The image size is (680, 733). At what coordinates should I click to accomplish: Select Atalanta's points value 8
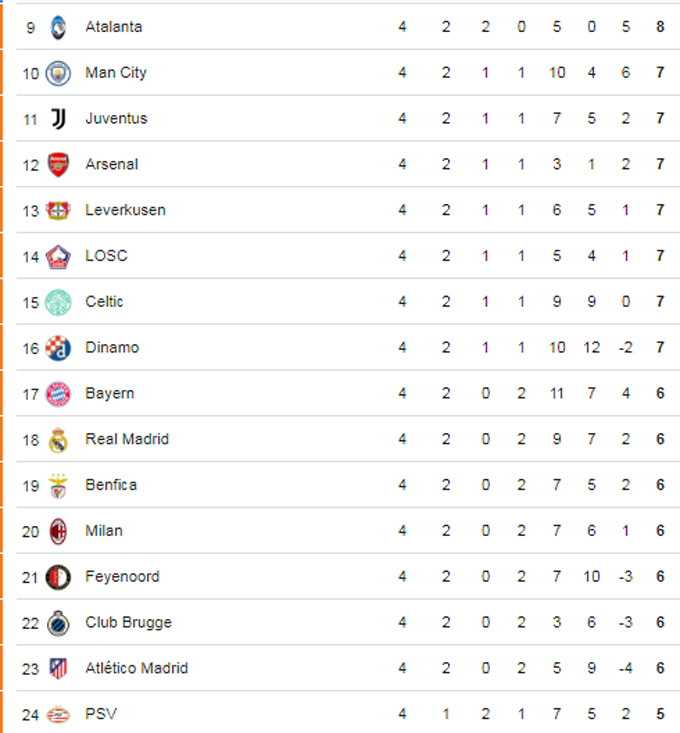(660, 27)
